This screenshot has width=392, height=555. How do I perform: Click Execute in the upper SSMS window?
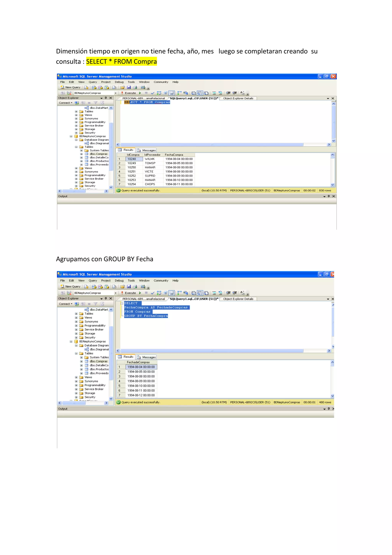click(x=128, y=93)
